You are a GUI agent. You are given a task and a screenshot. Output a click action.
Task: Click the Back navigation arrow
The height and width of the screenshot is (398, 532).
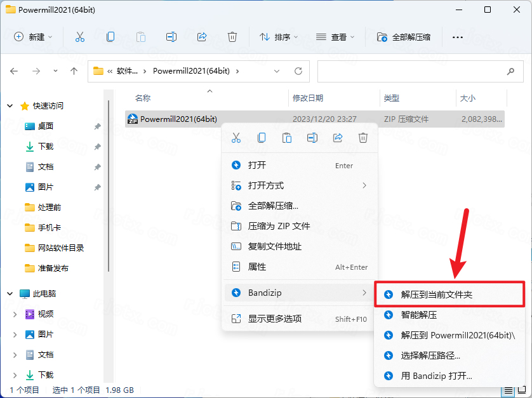(x=14, y=71)
